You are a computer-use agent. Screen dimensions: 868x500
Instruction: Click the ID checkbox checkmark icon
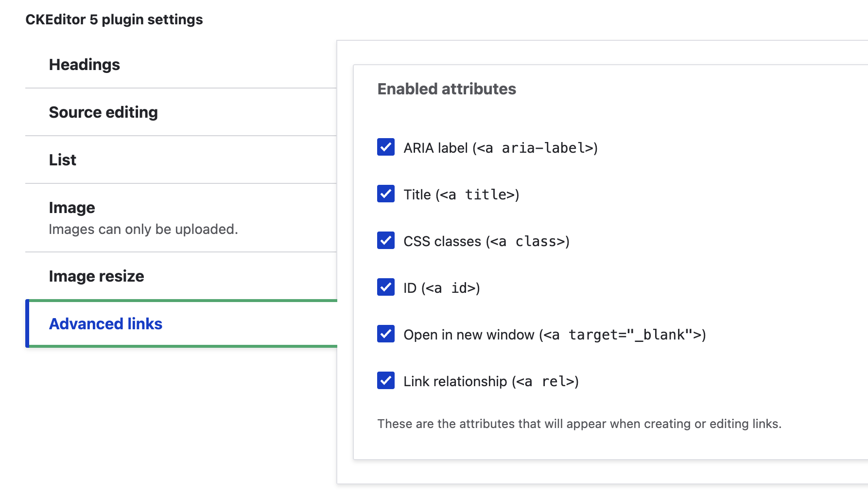click(x=385, y=287)
